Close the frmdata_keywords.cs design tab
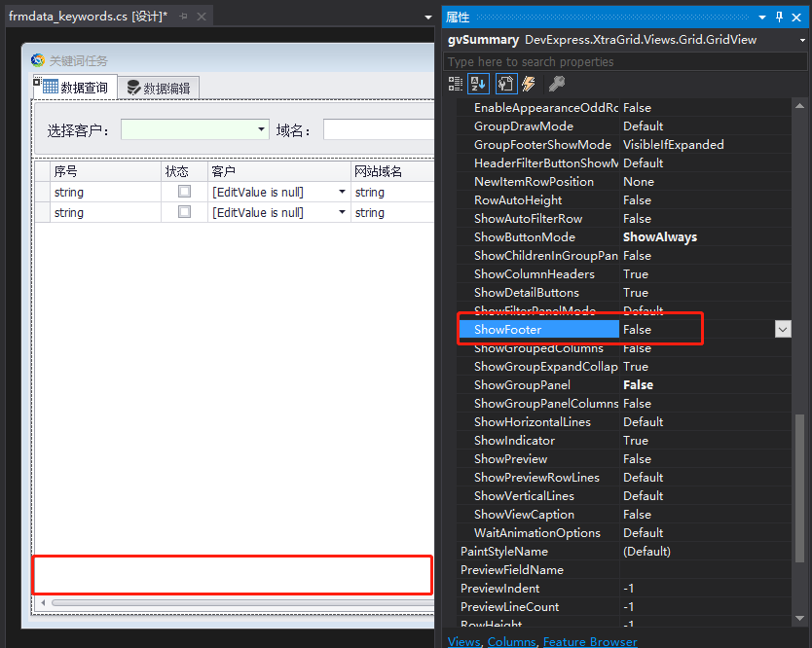The image size is (812, 648). coord(202,17)
